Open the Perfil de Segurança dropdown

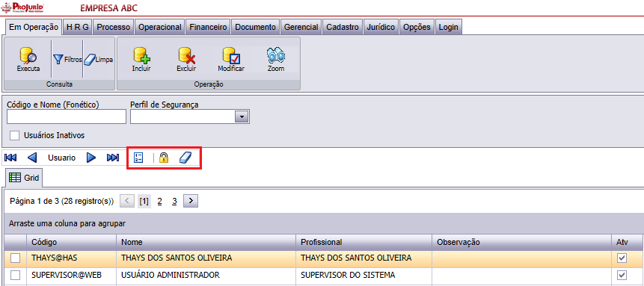(242, 117)
